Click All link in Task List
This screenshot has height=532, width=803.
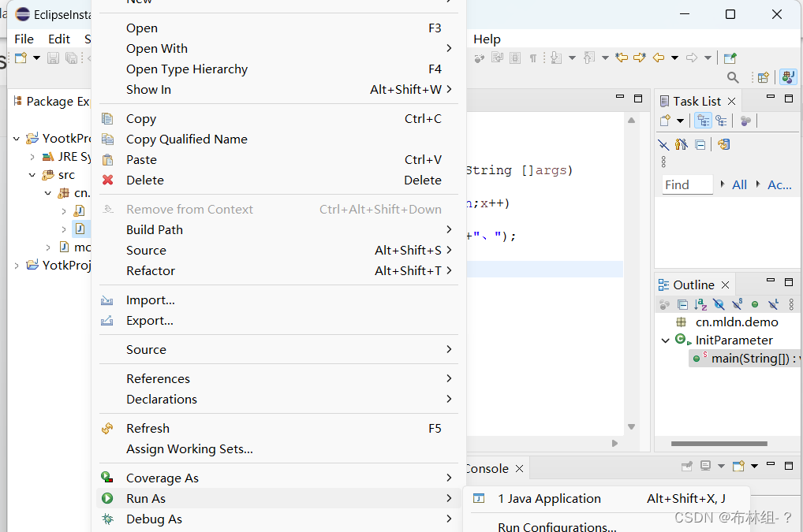coord(739,184)
